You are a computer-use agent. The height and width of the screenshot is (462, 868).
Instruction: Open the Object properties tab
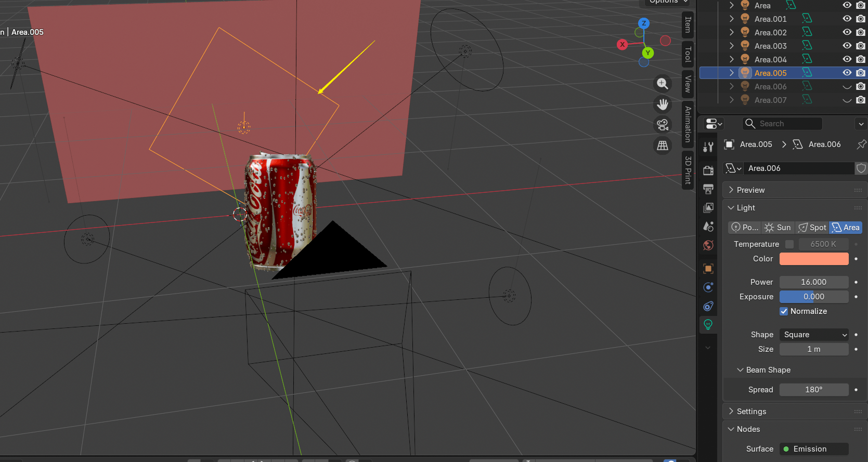[708, 269]
